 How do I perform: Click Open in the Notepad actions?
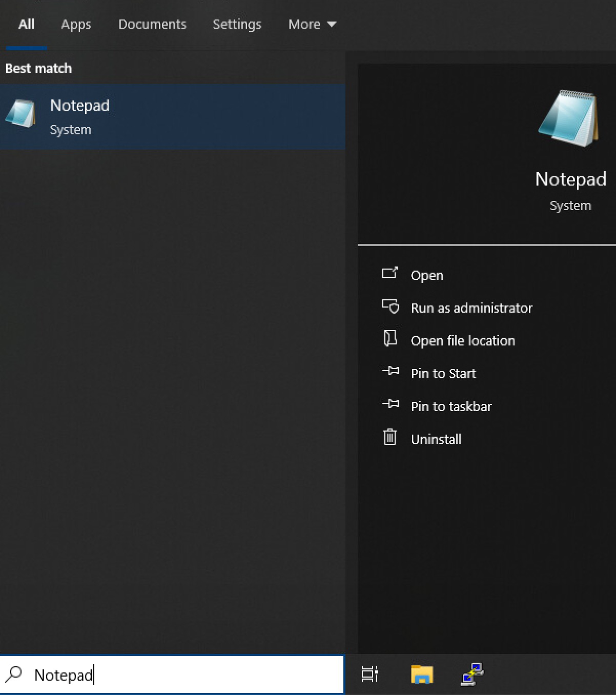coord(427,275)
